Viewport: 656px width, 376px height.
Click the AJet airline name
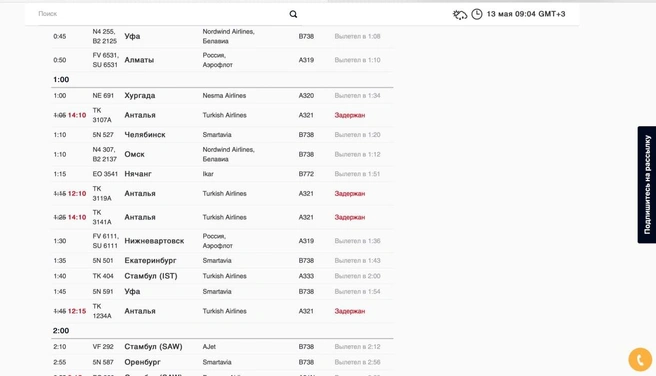pos(209,347)
